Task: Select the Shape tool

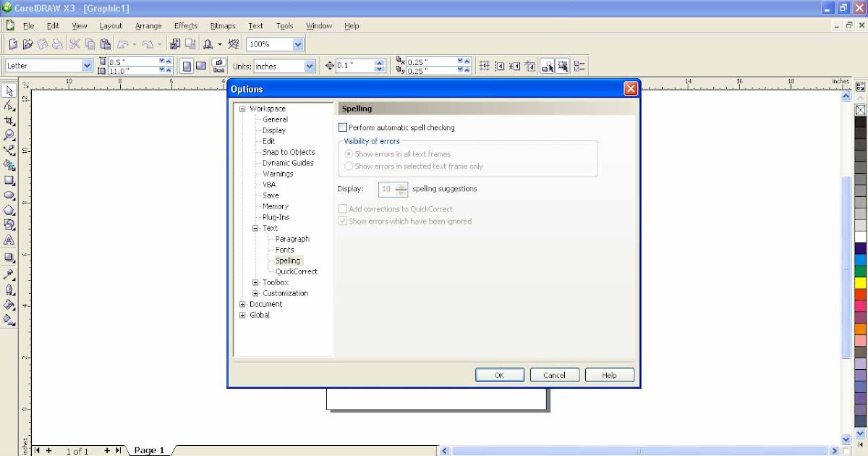Action: click(x=9, y=106)
